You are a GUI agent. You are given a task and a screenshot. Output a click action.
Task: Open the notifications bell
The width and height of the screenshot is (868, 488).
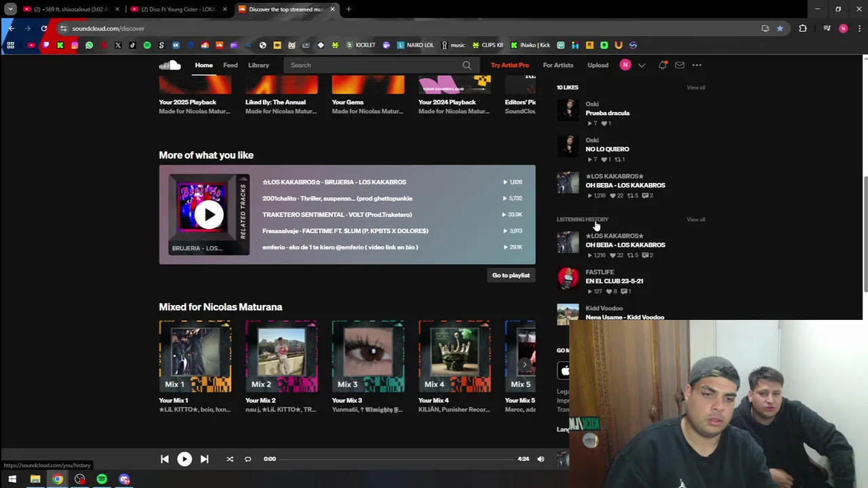[x=663, y=65]
